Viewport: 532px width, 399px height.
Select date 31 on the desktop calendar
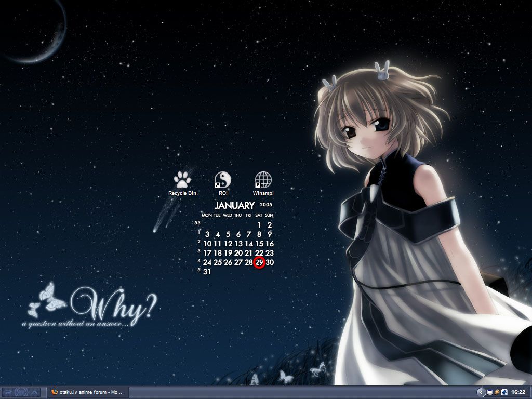(207, 272)
